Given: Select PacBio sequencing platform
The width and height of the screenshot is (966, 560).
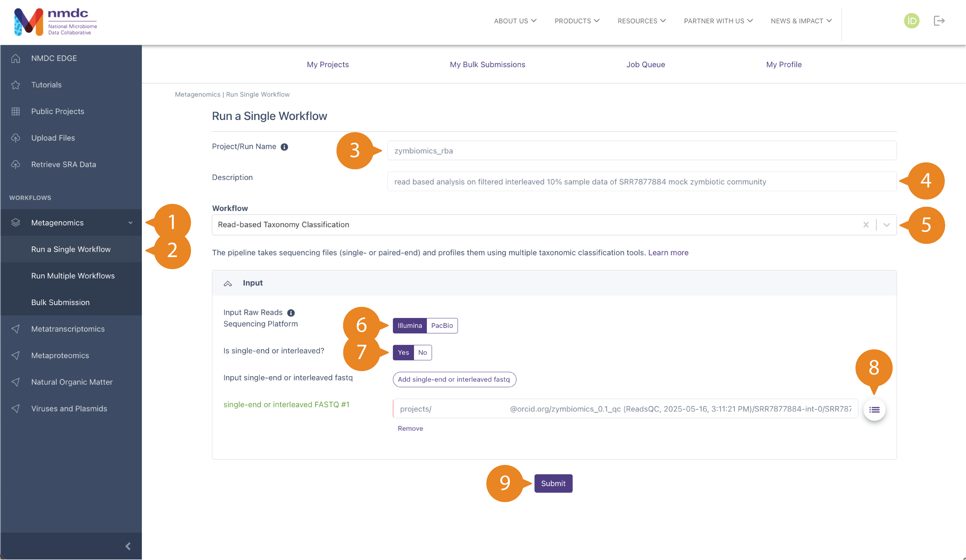Looking at the screenshot, I should 442,325.
